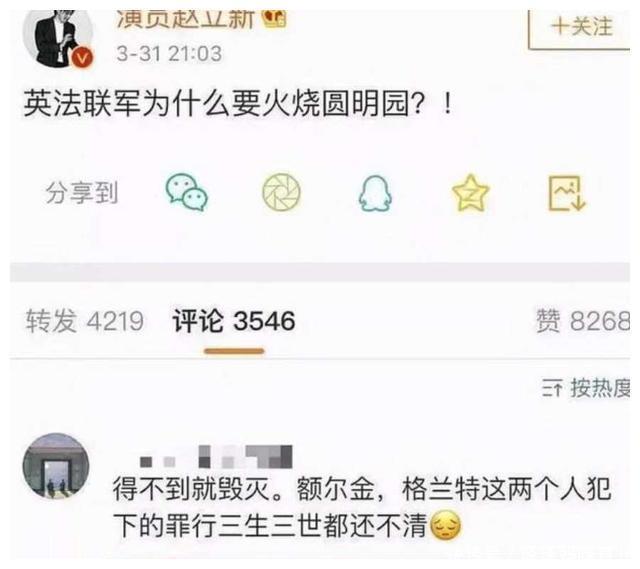Click the crown membership badge

click(274, 18)
